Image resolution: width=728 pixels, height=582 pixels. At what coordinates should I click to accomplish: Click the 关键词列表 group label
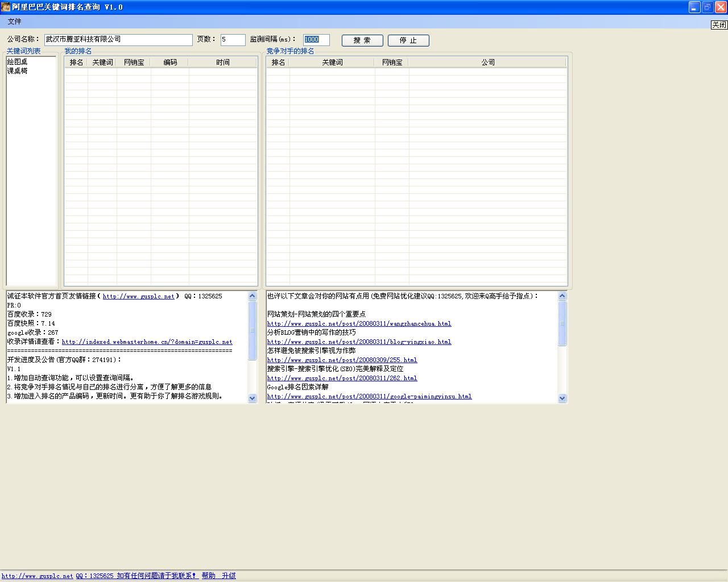point(24,51)
